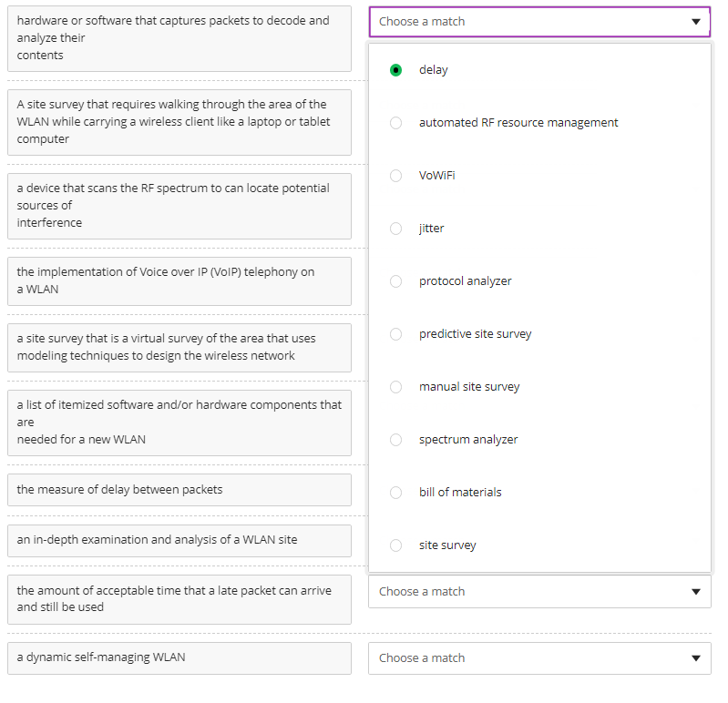
Task: Choose the 'site survey' radio option
Action: [x=395, y=545]
